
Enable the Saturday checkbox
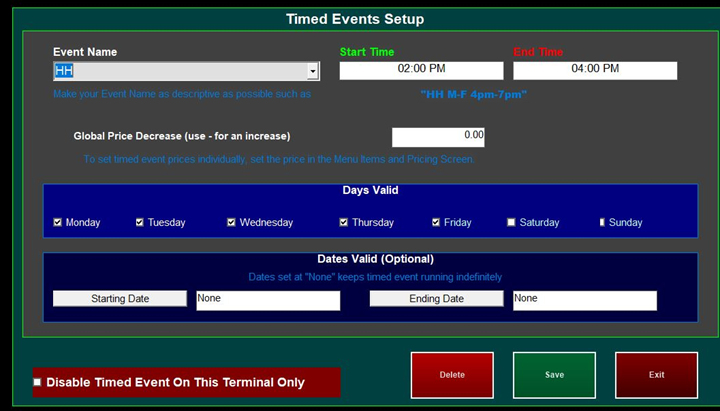point(511,222)
